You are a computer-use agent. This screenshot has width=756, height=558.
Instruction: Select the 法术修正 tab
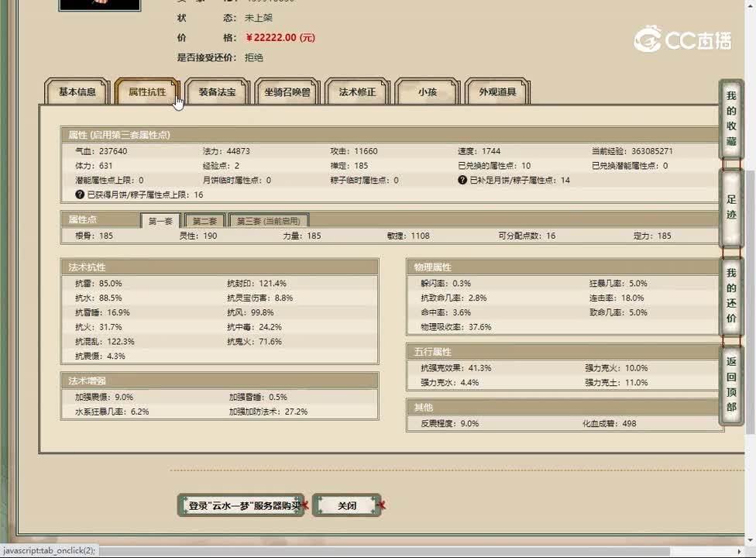[x=357, y=92]
